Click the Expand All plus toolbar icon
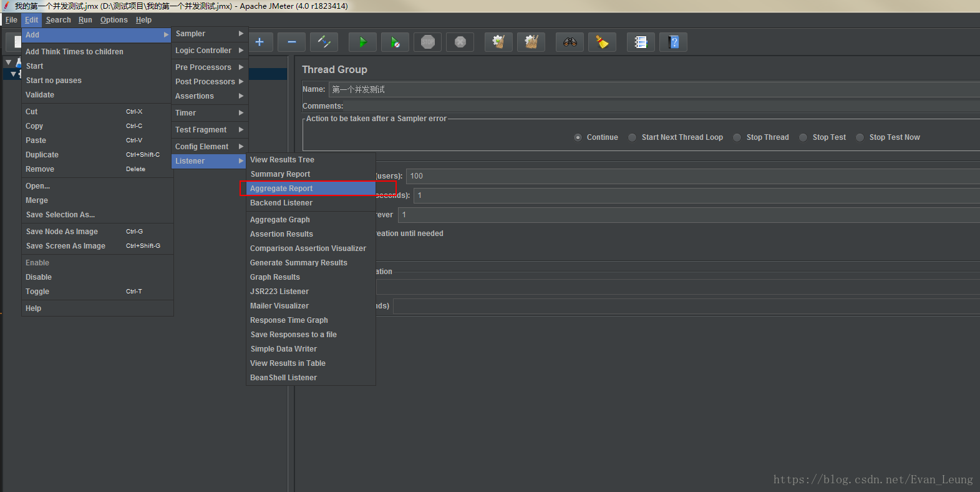The image size is (980, 492). coord(260,42)
